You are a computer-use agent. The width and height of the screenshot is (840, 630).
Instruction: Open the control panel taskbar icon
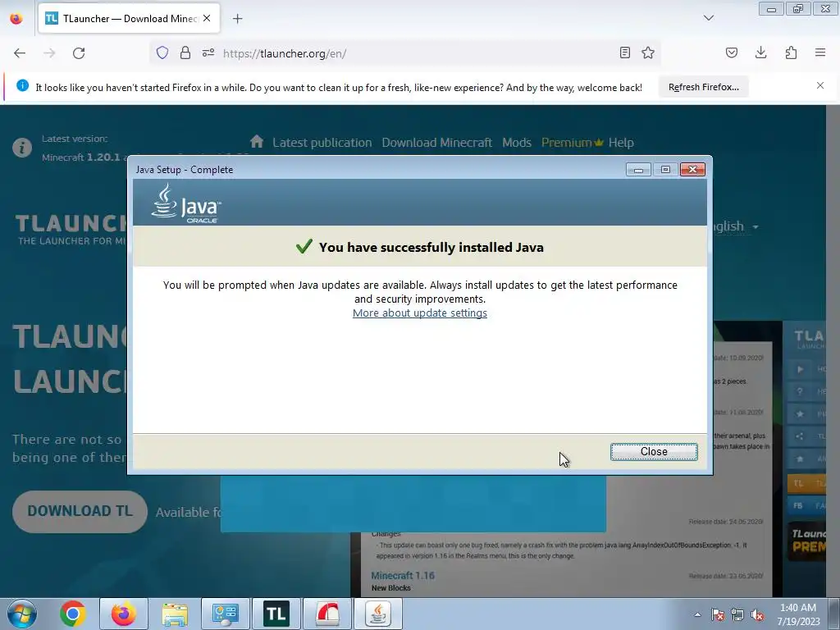[226, 614]
